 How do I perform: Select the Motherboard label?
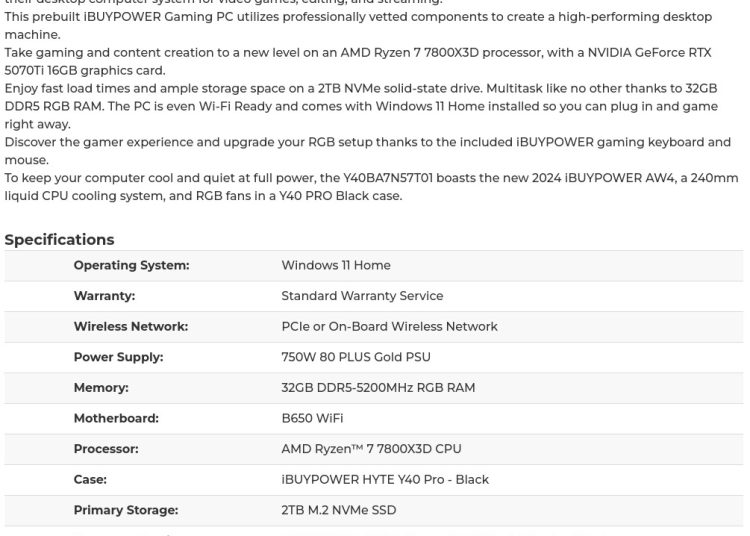(116, 418)
